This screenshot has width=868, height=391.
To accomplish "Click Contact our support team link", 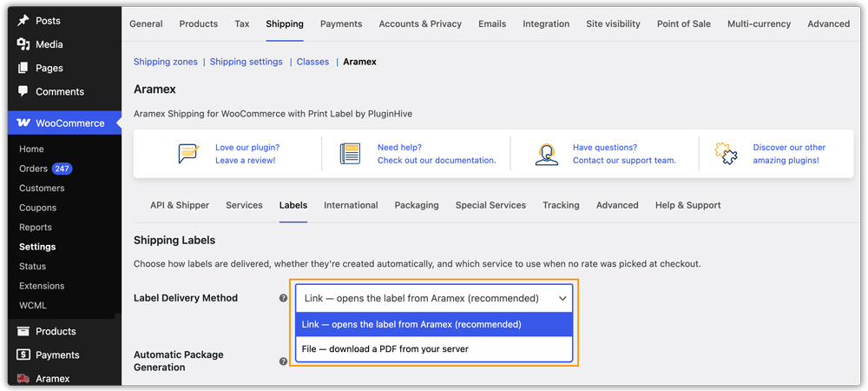I will coord(624,160).
